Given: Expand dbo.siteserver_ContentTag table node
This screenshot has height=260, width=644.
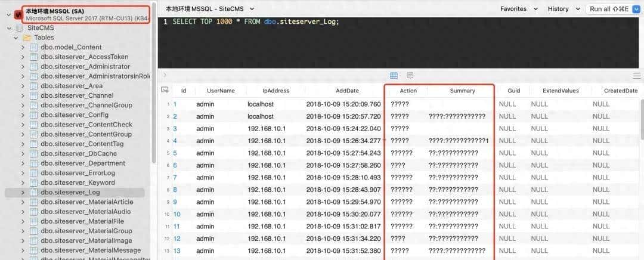Looking at the screenshot, I should 23,144.
